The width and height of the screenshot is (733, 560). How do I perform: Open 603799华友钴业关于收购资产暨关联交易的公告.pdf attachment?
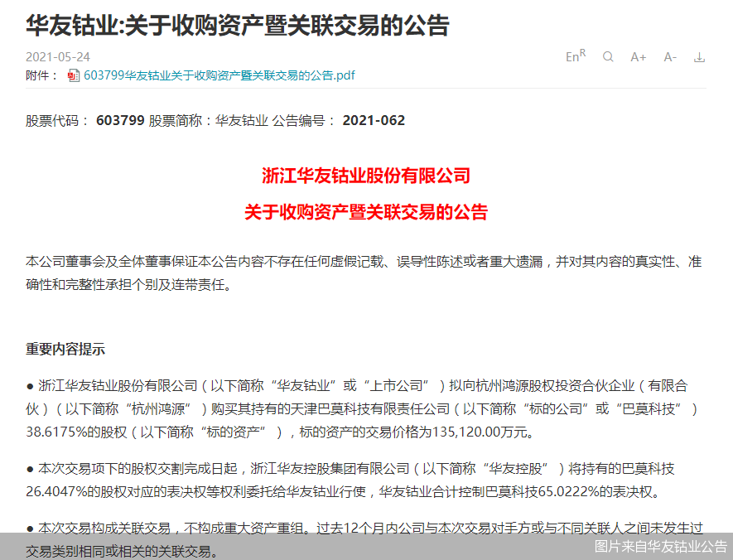(x=219, y=75)
